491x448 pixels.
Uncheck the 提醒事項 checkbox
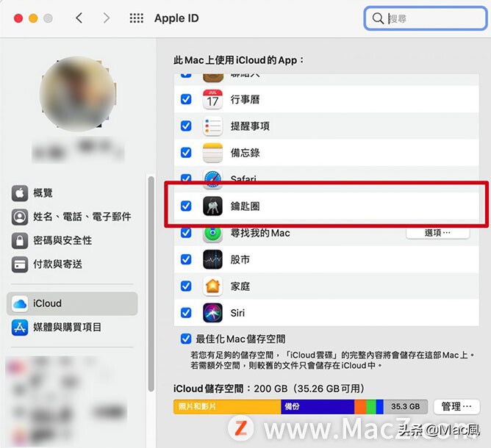pyautogui.click(x=186, y=126)
